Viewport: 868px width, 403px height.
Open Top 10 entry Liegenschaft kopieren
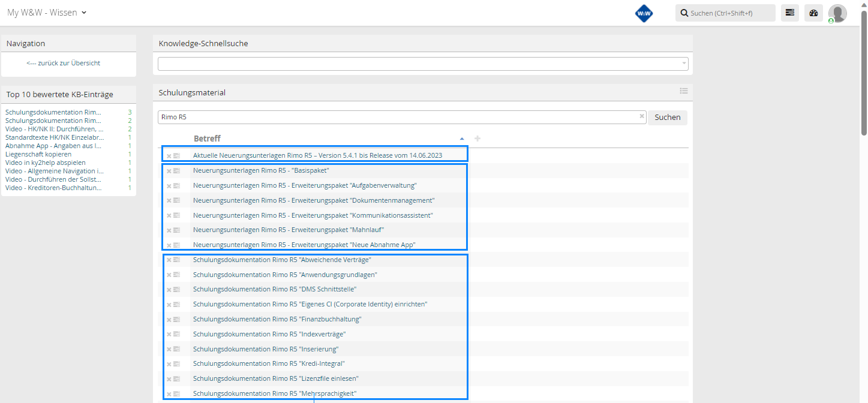tap(38, 154)
